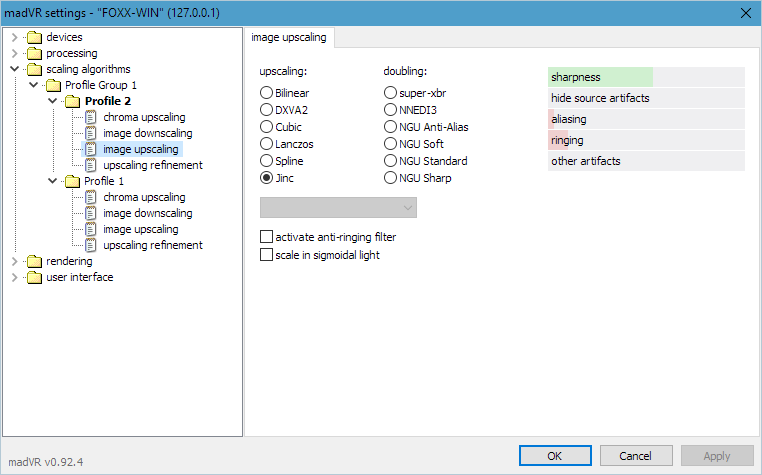Image resolution: width=762 pixels, height=475 pixels.
Task: Enable scale in sigmoidal light checkbox
Action: [266, 255]
